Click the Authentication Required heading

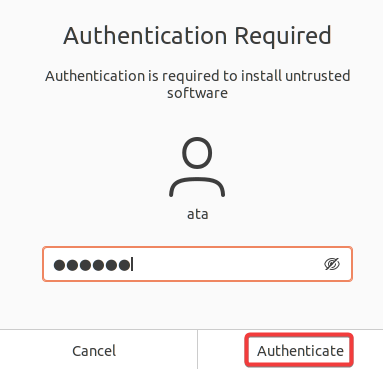197,35
